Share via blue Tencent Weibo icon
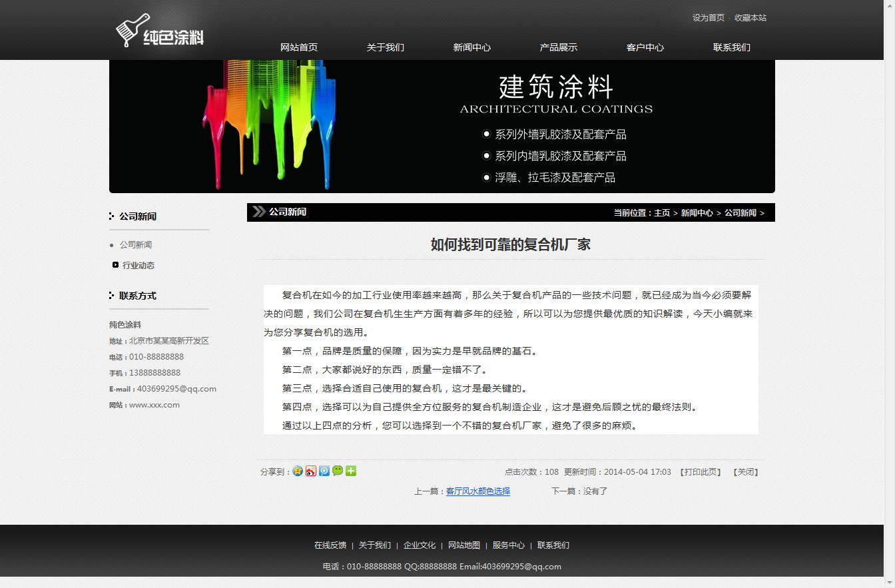The width and height of the screenshot is (895, 588). click(324, 471)
